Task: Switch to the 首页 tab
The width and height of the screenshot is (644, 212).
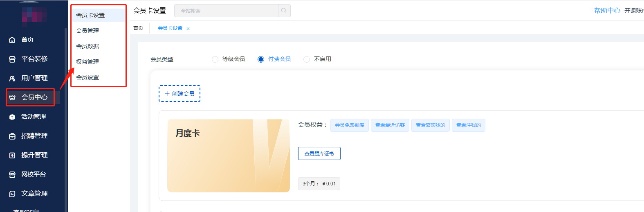Action: click(x=138, y=28)
